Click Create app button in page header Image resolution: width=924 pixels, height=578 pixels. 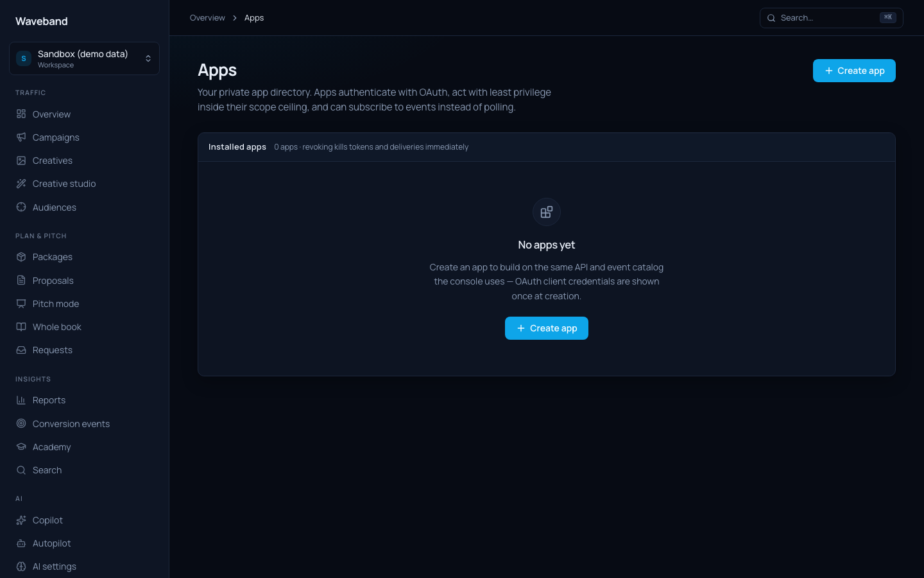(854, 71)
